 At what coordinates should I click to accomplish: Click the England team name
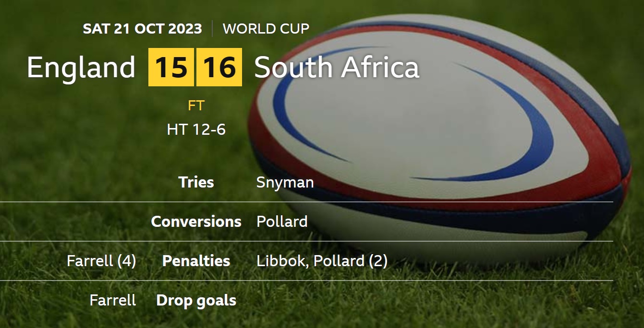[81, 68]
